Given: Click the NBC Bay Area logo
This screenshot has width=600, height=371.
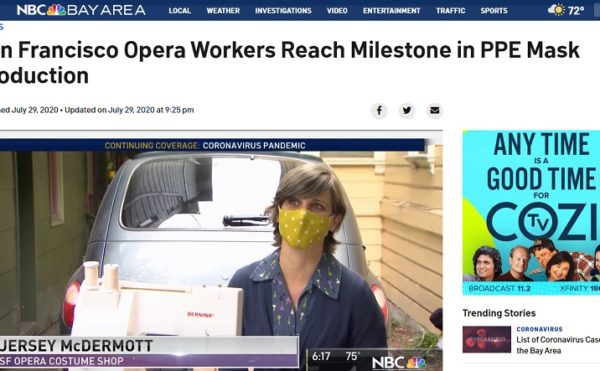Looking at the screenshot, I should 81,10.
